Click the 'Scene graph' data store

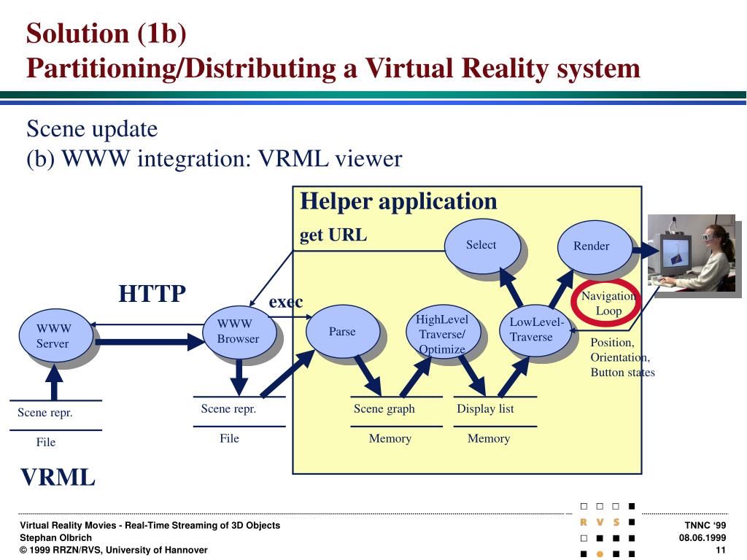pyautogui.click(x=384, y=409)
